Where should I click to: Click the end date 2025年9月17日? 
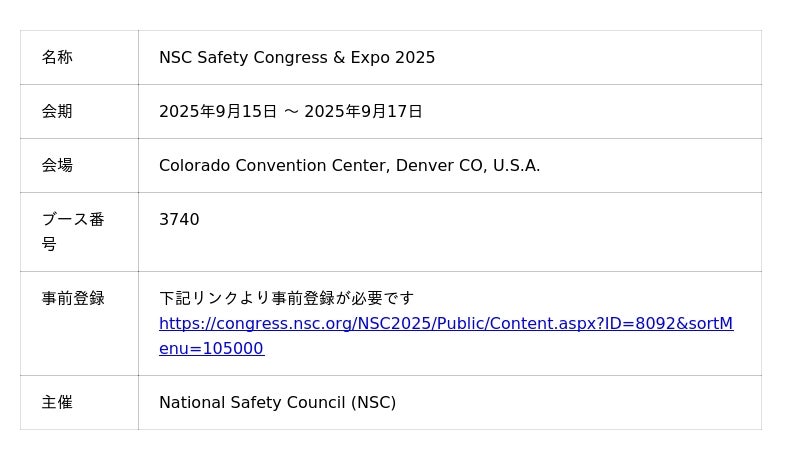363,112
